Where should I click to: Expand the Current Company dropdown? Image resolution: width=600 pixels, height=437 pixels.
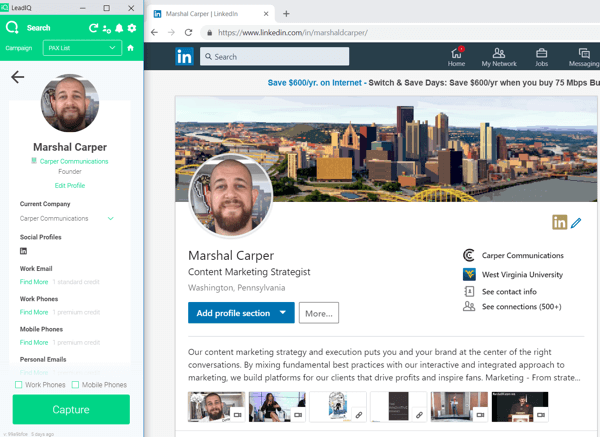pyautogui.click(x=111, y=218)
